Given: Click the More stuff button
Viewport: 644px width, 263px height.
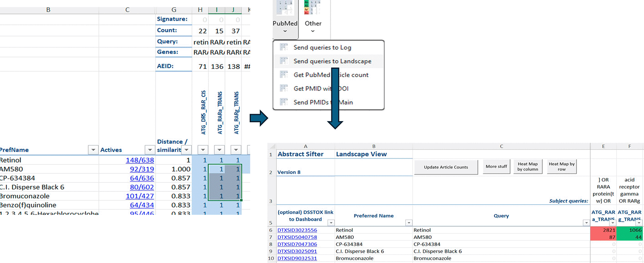Looking at the screenshot, I should point(496,166).
